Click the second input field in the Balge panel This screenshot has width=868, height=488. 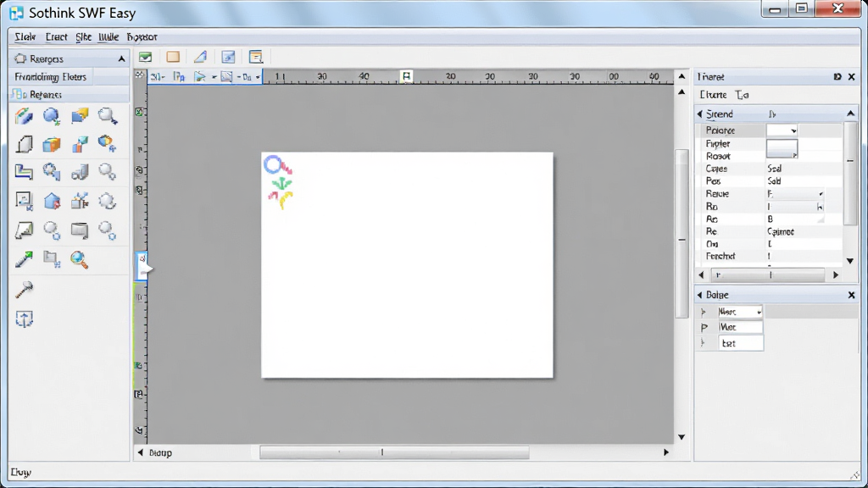click(x=740, y=328)
